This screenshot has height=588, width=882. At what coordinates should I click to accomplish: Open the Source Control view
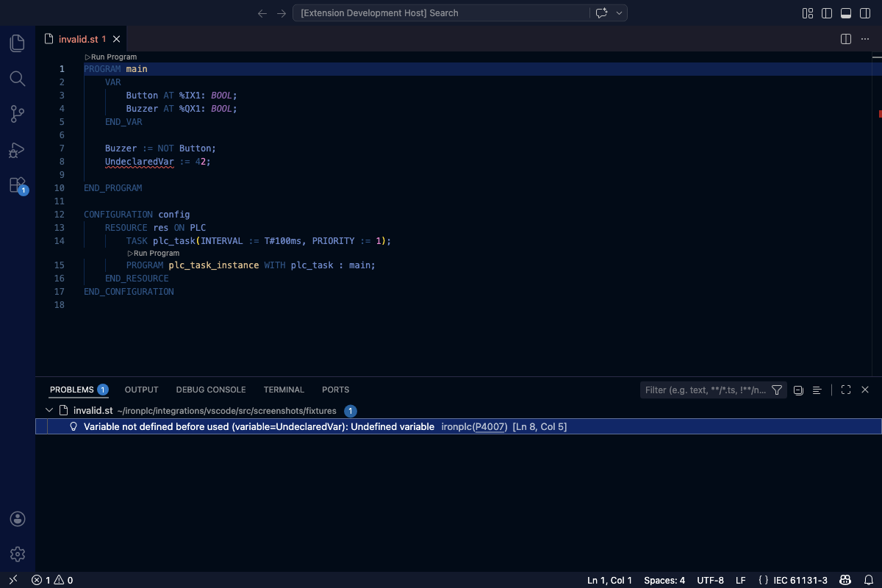[x=18, y=114]
